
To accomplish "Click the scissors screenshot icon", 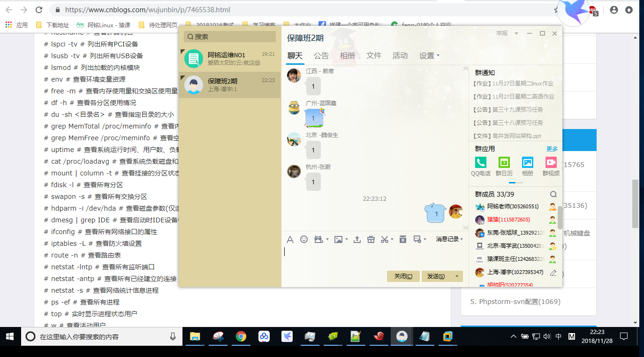I will click(385, 239).
